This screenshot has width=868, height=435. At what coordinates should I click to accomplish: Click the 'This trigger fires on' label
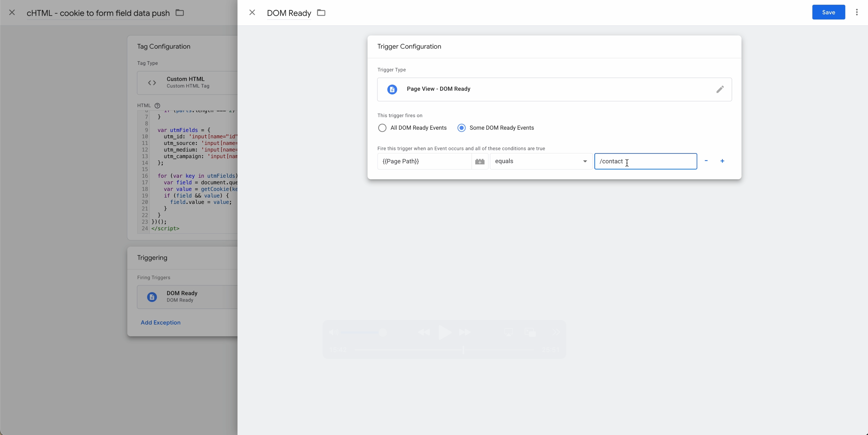pos(400,115)
